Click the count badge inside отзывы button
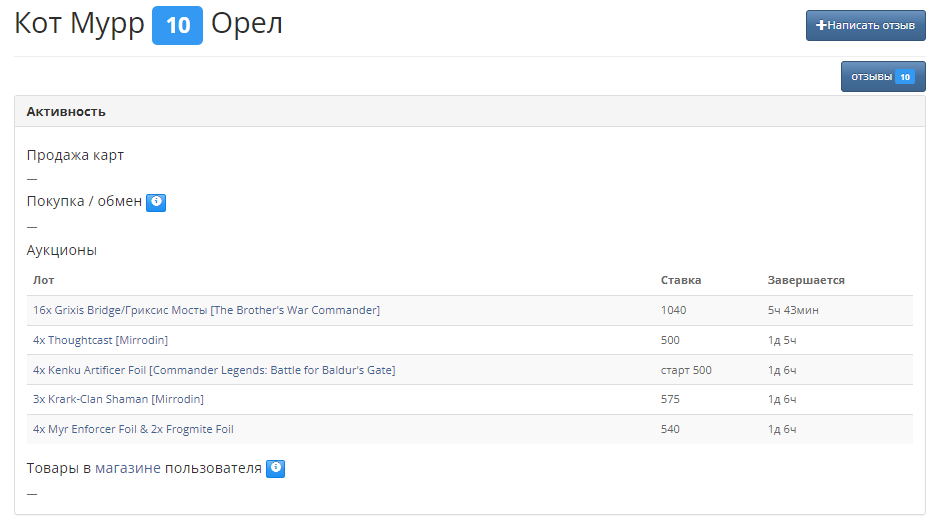Screen dimensions: 943x521 (904, 77)
